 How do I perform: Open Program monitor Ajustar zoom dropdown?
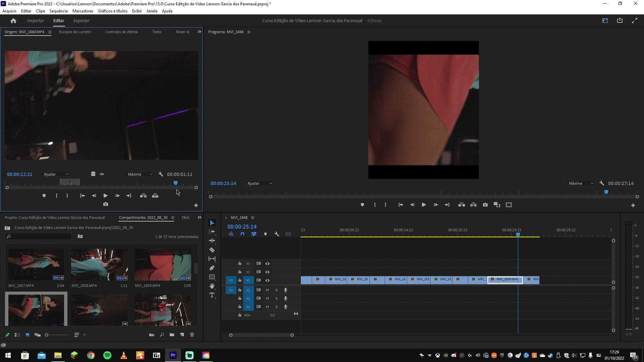[x=259, y=183]
